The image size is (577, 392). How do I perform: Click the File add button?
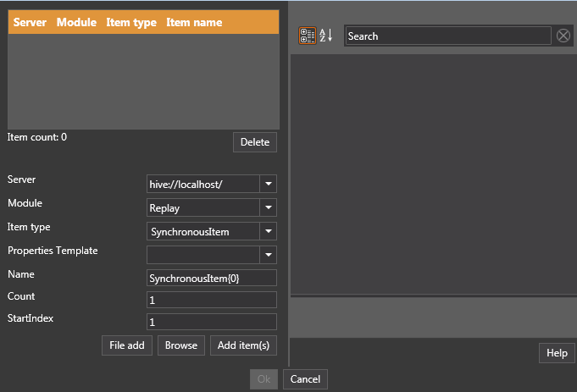[x=127, y=345]
